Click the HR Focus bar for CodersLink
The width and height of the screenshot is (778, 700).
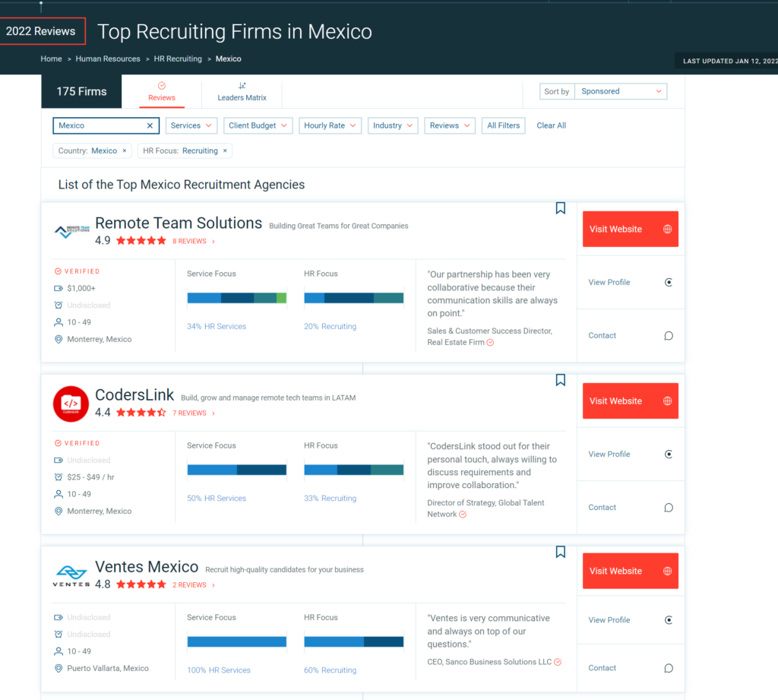point(354,470)
